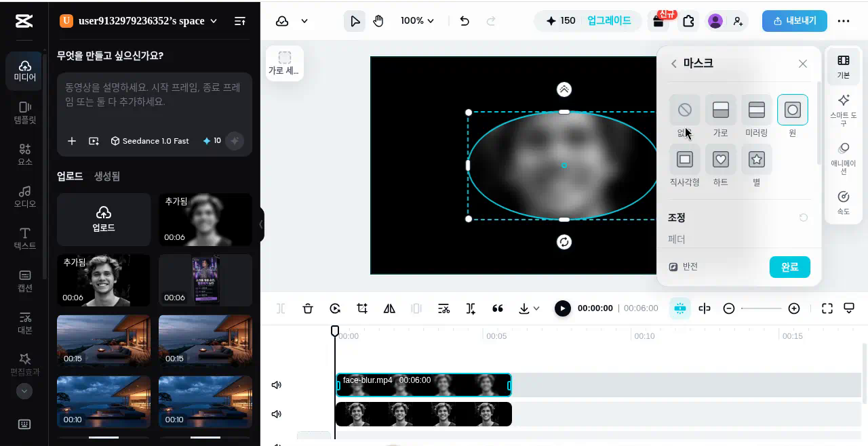Viewport: 868px width, 446px height.
Task: Click the flip horizontal mirror icon
Action: [389, 308]
